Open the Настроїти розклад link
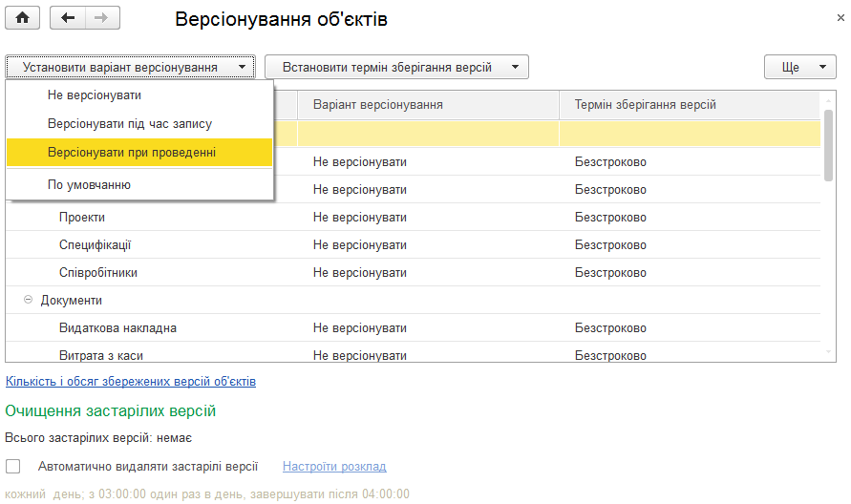This screenshot has width=851, height=504. click(334, 466)
